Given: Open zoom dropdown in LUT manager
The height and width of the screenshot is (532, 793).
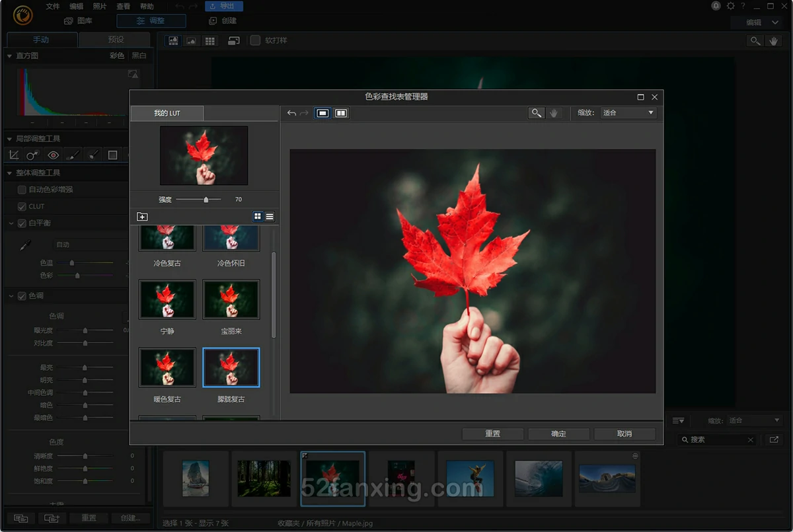Looking at the screenshot, I should click(628, 113).
